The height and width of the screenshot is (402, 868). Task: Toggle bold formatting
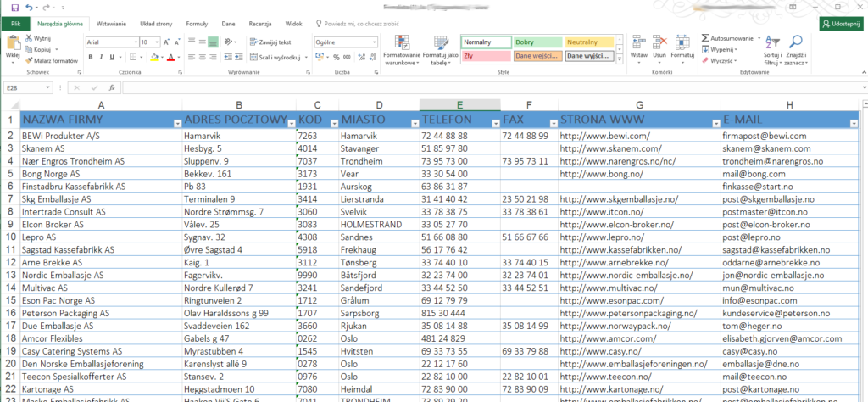pyautogui.click(x=92, y=57)
